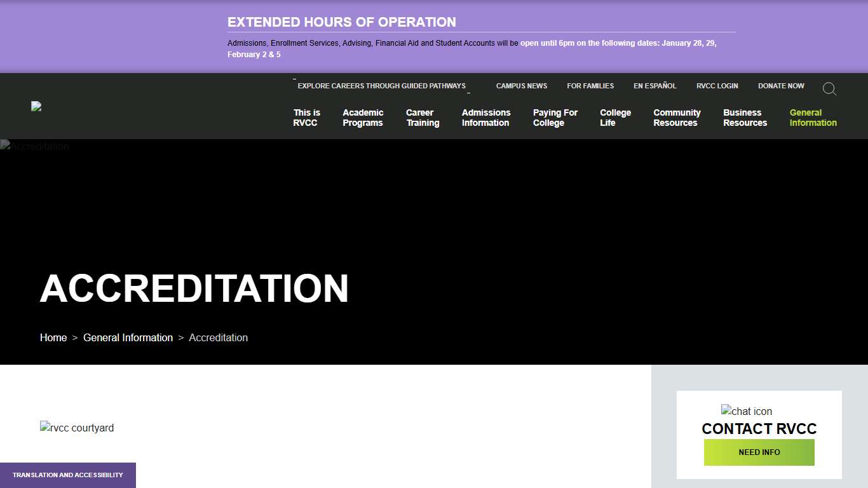Open the Paying For College dropdown menu
Image resolution: width=868 pixels, height=488 pixels.
click(x=555, y=118)
